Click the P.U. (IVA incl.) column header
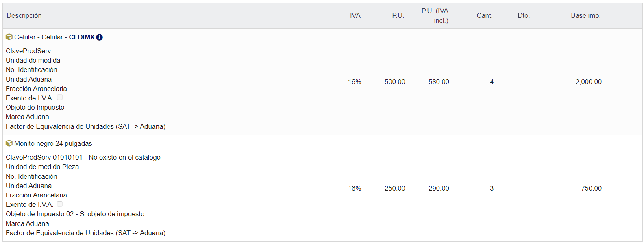This screenshot has width=644, height=243. (x=435, y=16)
